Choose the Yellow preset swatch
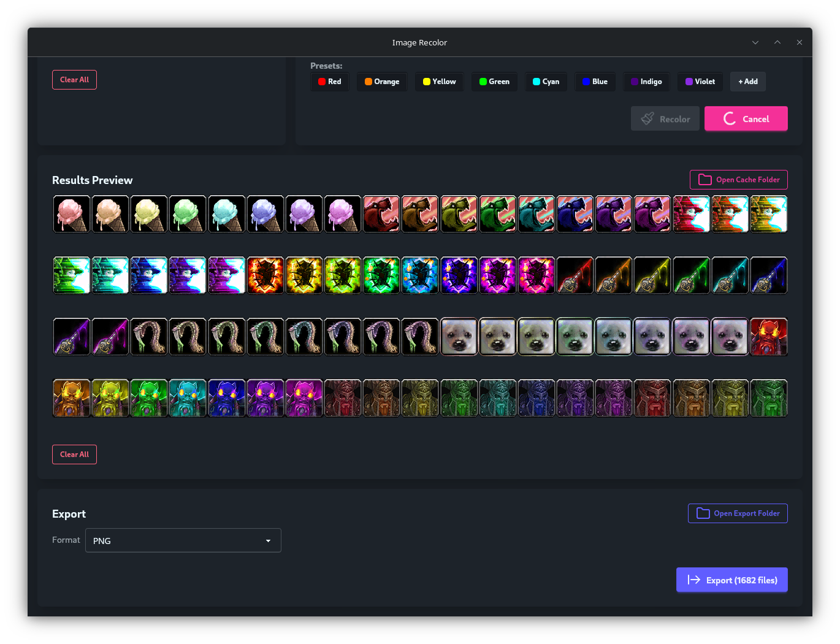Image resolution: width=840 pixels, height=644 pixels. coord(440,82)
